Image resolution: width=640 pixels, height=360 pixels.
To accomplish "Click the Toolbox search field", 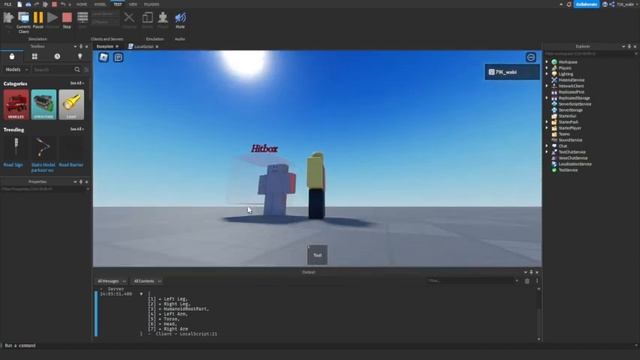I will point(53,70).
